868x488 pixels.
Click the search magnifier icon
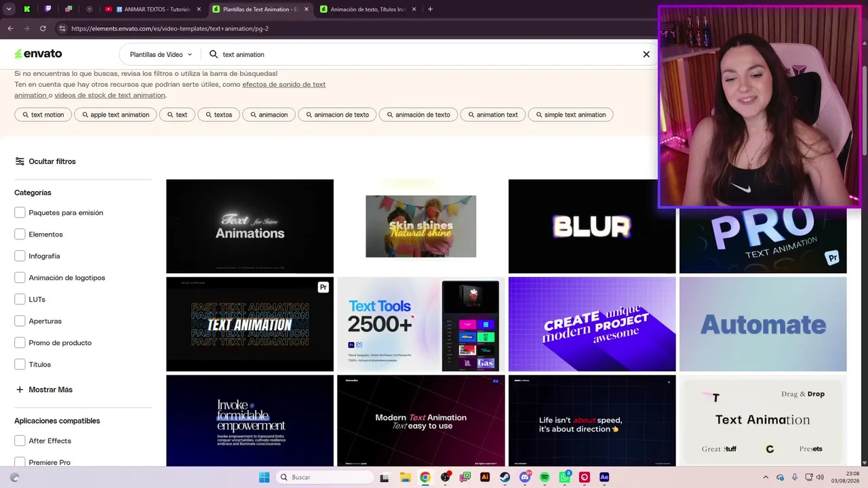coord(214,54)
